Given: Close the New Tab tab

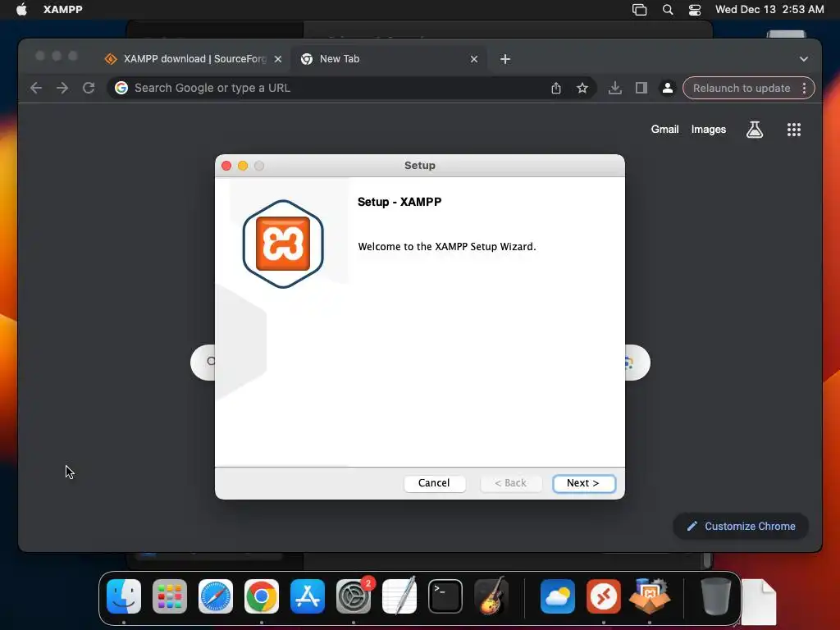Looking at the screenshot, I should [x=474, y=59].
